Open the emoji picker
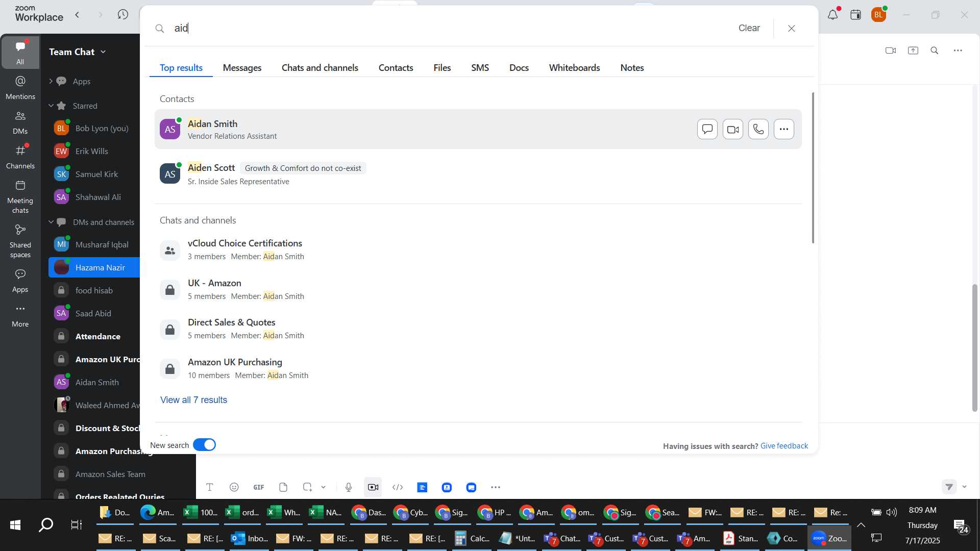 pos(234,487)
